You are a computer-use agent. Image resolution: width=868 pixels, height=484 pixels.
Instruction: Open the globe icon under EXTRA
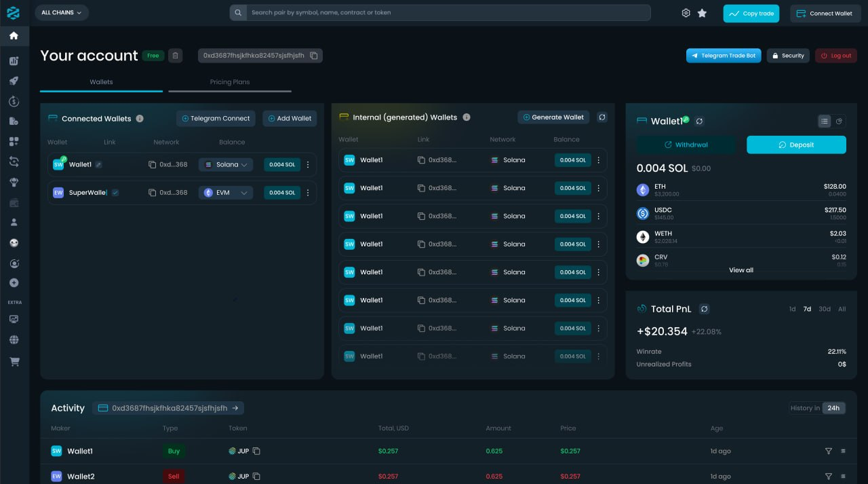(14, 339)
